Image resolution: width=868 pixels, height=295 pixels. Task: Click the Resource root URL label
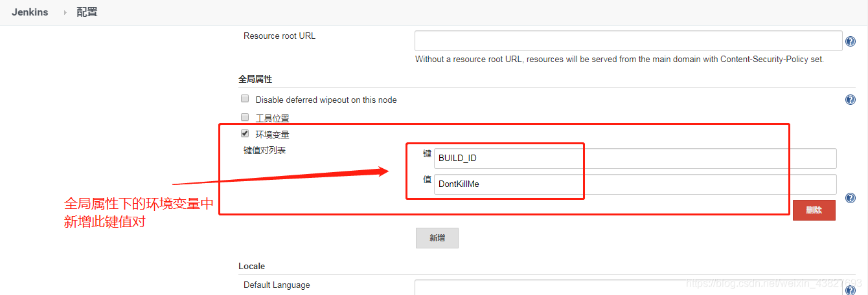[x=279, y=36]
